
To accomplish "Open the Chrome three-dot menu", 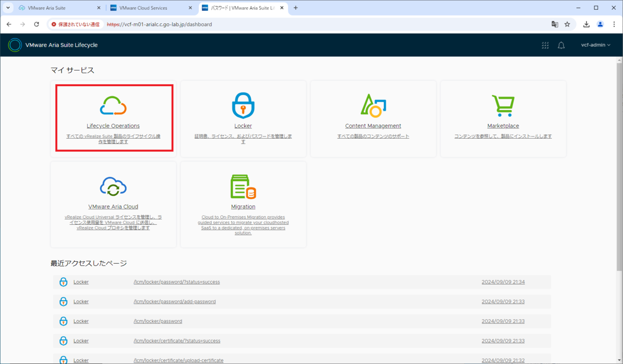I will tap(614, 24).
